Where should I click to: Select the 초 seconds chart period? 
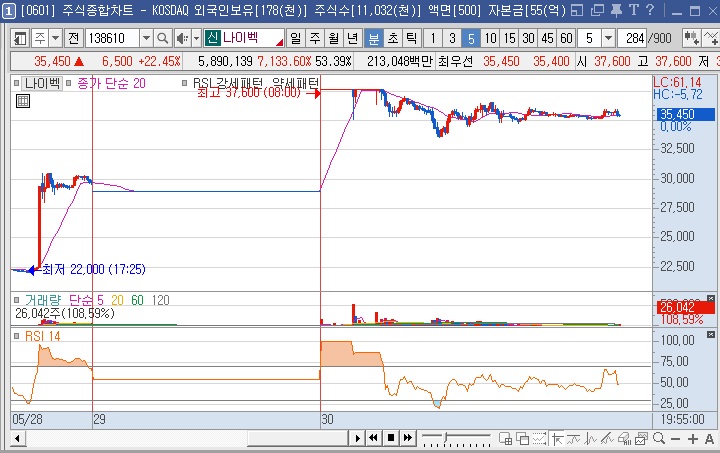tap(393, 38)
